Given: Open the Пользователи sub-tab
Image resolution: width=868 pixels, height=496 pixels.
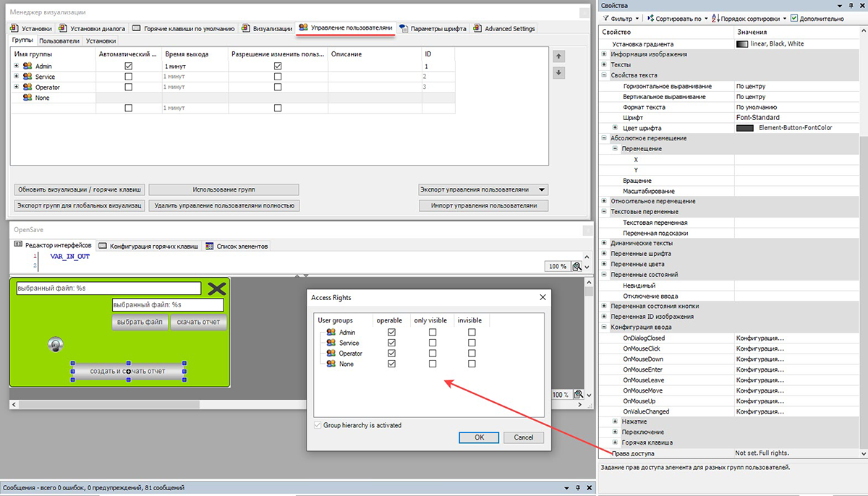Looking at the screenshot, I should pyautogui.click(x=59, y=41).
